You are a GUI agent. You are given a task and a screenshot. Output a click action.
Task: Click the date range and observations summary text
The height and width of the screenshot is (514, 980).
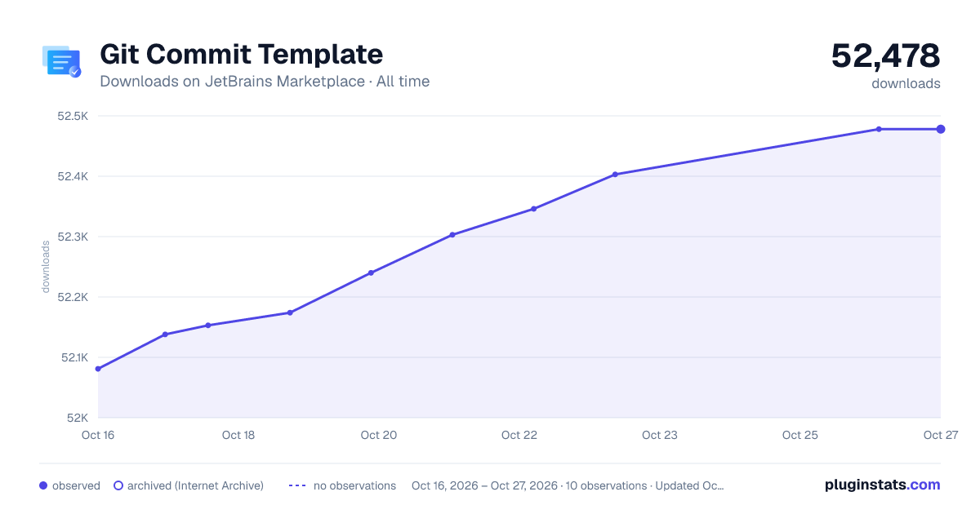click(x=568, y=485)
